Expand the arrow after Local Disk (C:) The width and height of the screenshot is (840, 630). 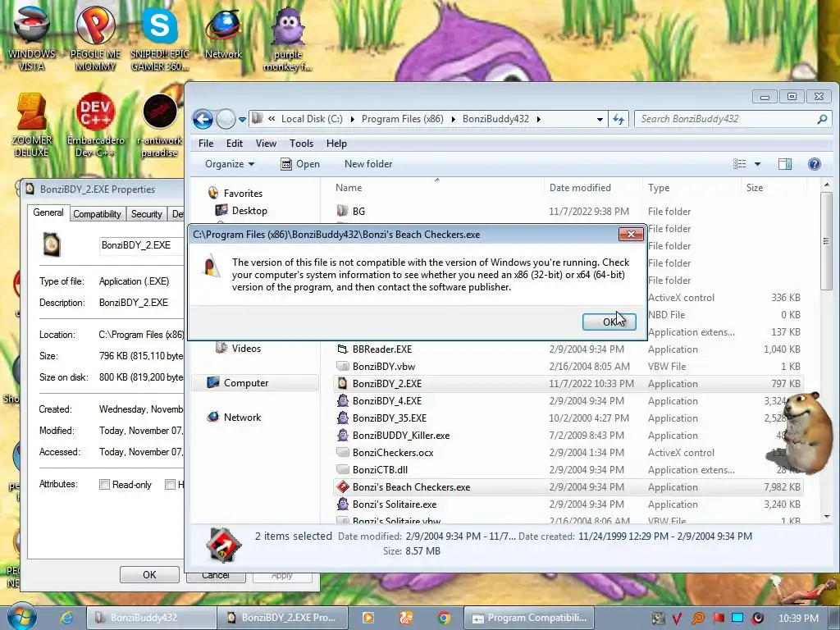(x=353, y=119)
